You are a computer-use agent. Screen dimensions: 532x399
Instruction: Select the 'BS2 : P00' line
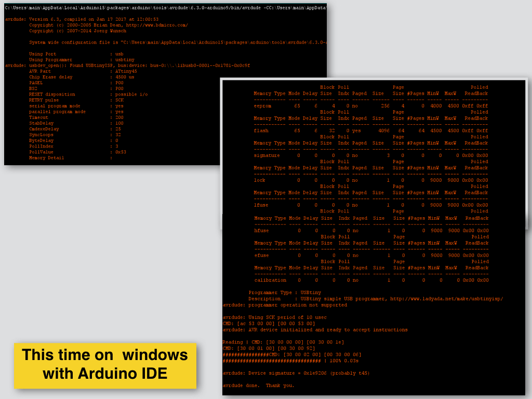coord(76,88)
